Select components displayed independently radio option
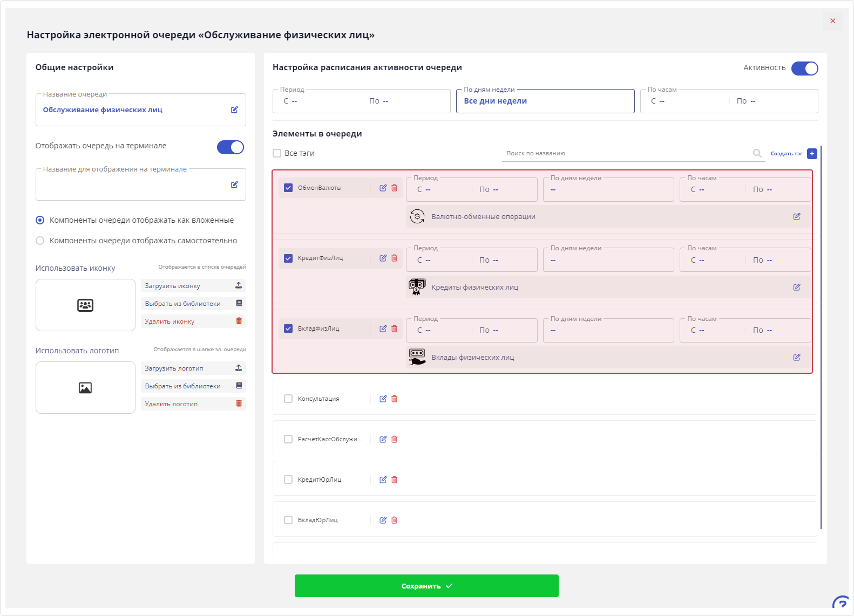This screenshot has height=616, width=854. pos(40,241)
